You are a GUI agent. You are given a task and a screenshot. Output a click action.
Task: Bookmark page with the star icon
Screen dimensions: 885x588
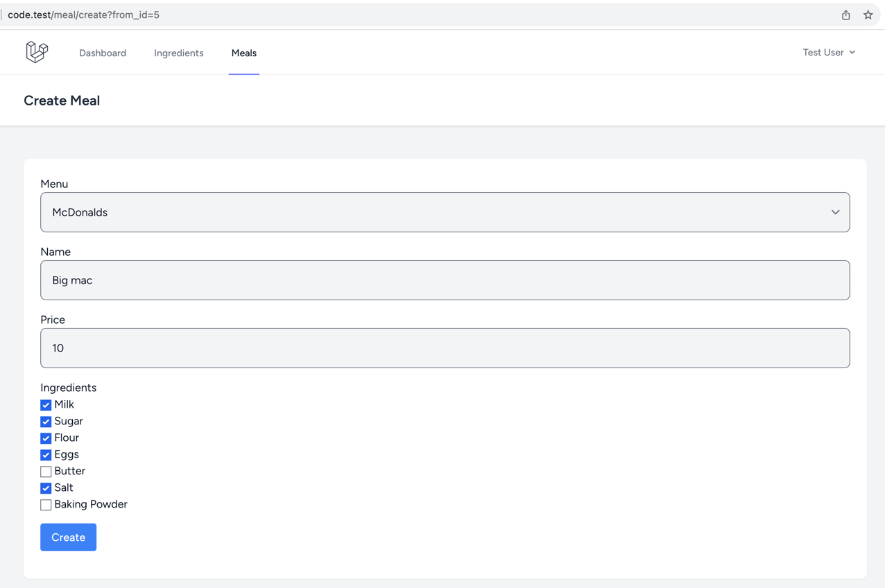(x=868, y=15)
